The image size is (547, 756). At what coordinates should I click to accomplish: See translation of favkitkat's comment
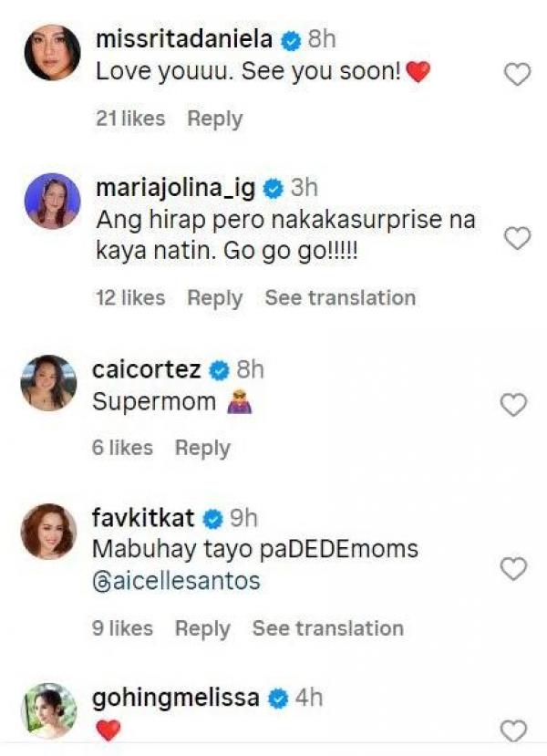pyautogui.click(x=327, y=628)
